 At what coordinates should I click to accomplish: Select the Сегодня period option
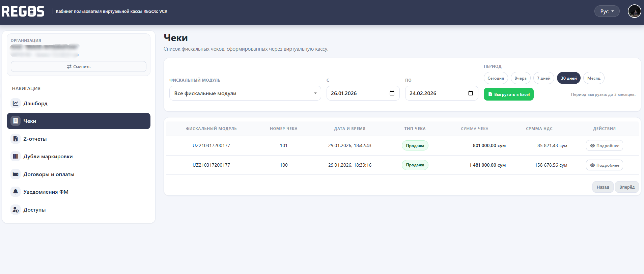point(496,78)
